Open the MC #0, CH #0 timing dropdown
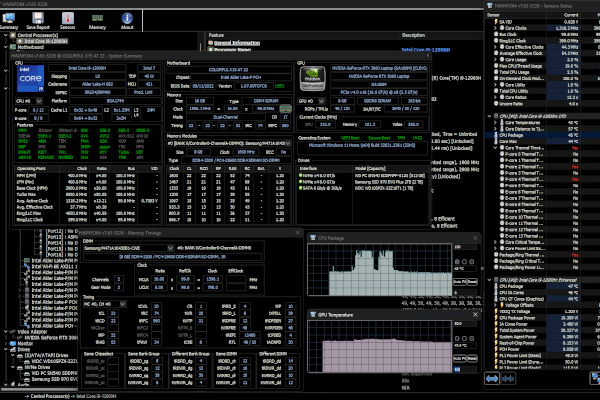The image size is (600, 400). 122,304
